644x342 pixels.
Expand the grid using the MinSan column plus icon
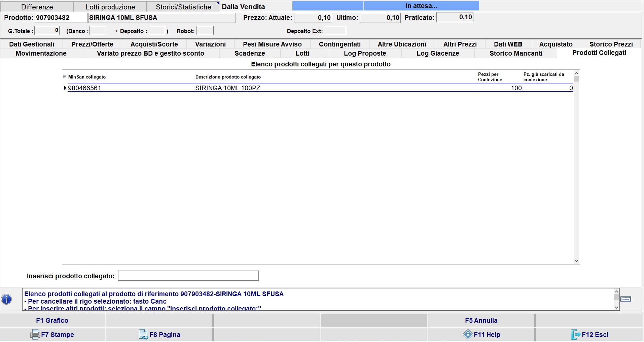65,77
